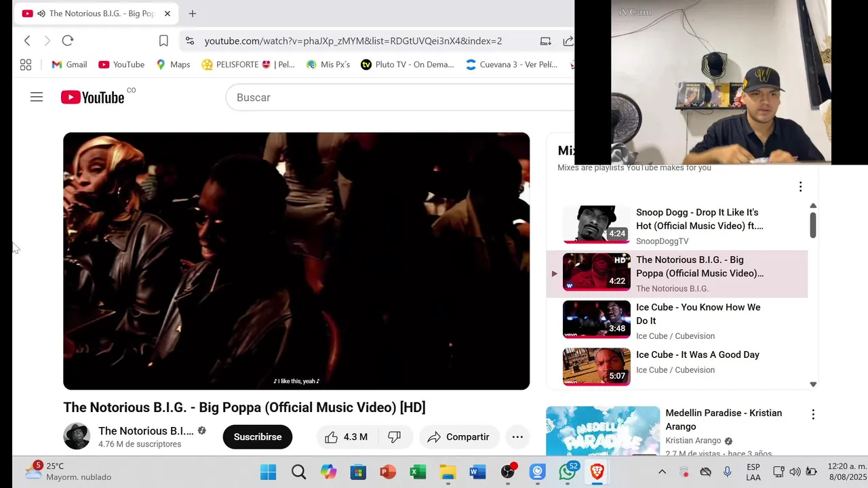Open WhatsApp from taskbar

tap(568, 472)
